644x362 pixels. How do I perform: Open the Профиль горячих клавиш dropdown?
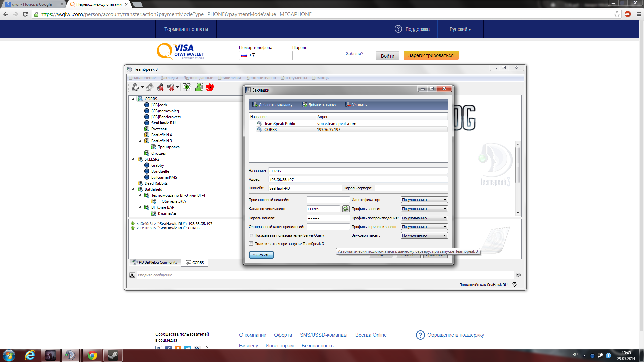click(424, 227)
